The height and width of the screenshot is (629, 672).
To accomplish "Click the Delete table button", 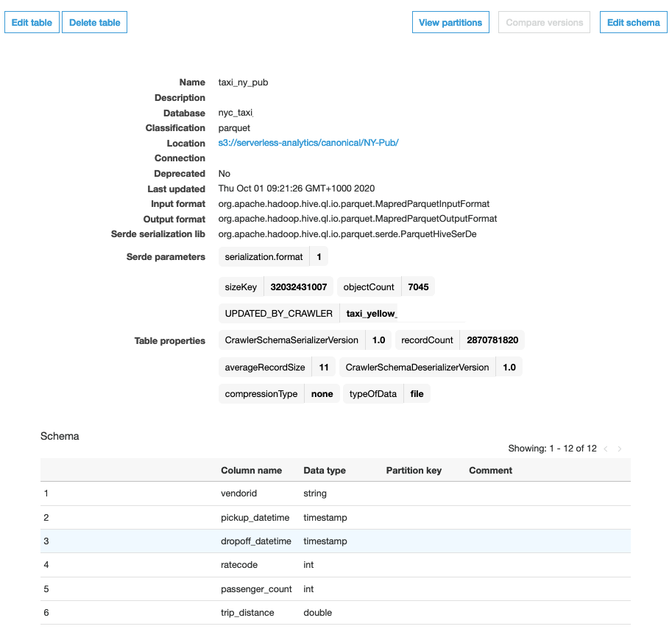I will [x=95, y=22].
